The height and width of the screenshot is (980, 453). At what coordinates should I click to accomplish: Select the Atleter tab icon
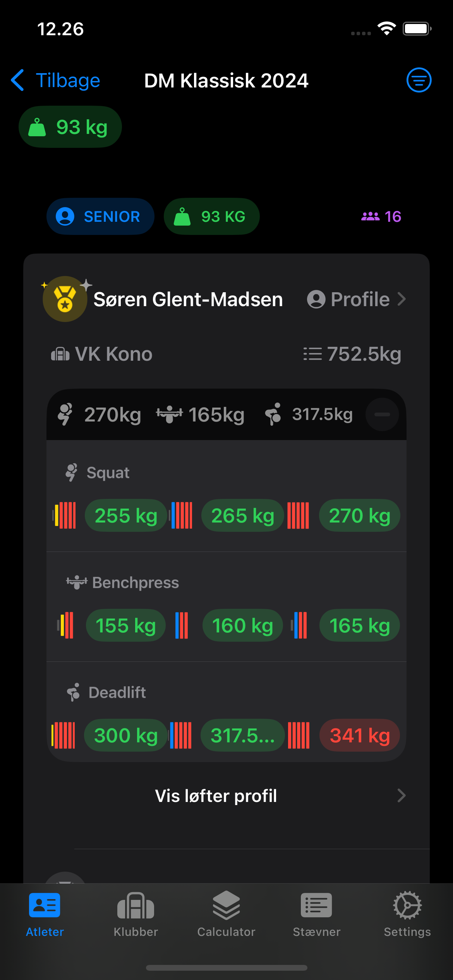point(45,906)
